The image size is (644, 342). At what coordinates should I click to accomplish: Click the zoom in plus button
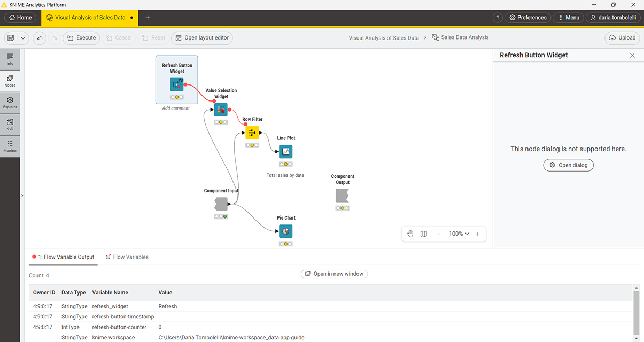pos(478,234)
